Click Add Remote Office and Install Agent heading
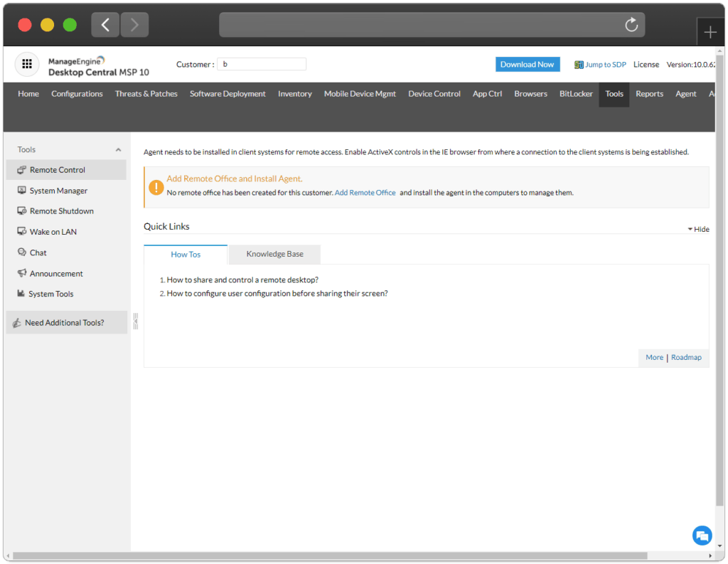The image size is (728, 564). coord(235,179)
